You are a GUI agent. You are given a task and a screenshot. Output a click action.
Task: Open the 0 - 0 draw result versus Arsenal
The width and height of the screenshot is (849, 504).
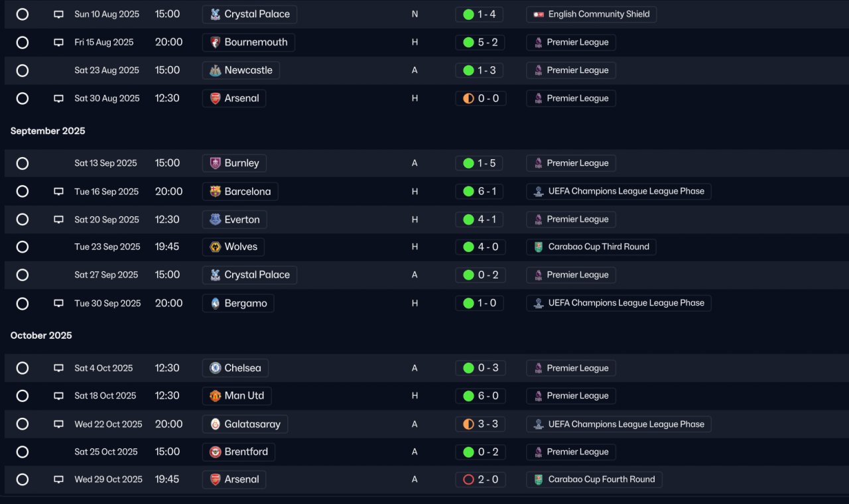480,99
